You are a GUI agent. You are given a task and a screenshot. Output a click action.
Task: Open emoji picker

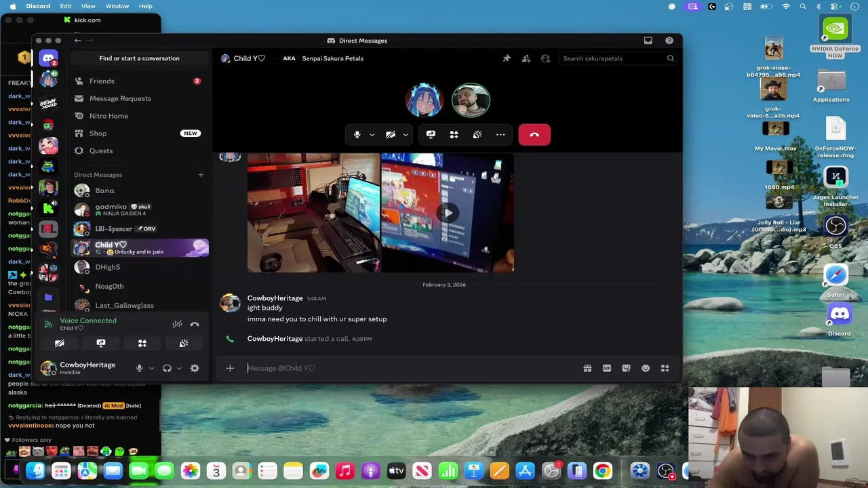point(646,368)
